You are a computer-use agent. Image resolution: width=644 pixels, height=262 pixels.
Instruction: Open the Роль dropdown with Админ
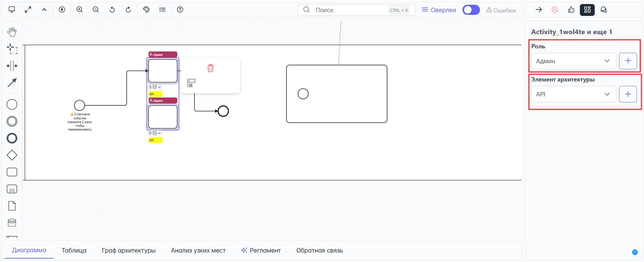coord(573,61)
